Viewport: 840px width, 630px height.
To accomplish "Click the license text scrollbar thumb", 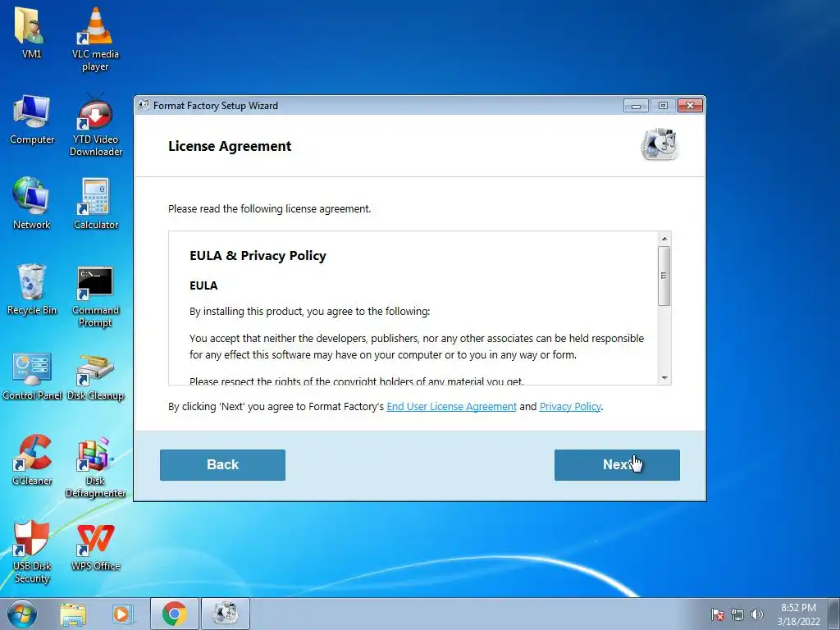I will (x=664, y=276).
